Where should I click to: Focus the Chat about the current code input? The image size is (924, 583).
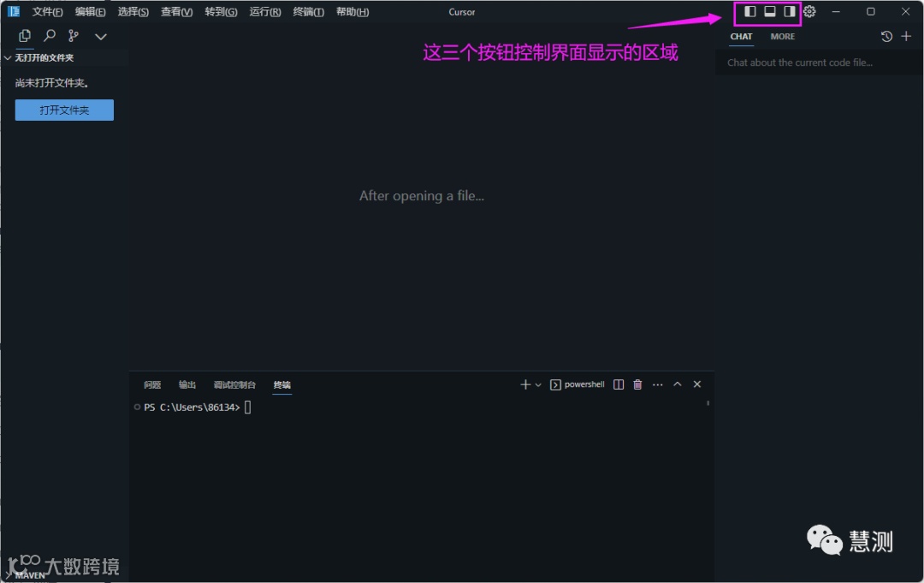[819, 62]
